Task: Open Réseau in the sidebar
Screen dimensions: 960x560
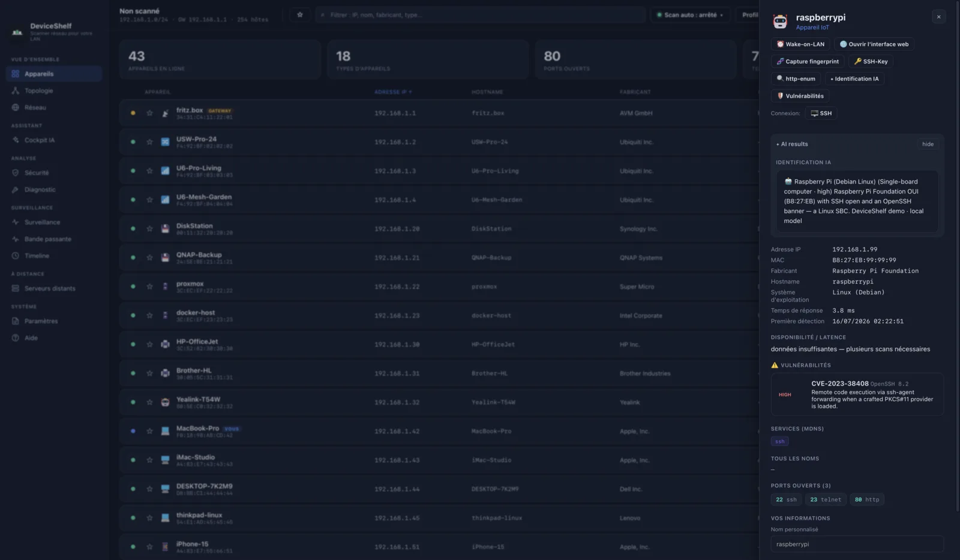Action: (54, 107)
